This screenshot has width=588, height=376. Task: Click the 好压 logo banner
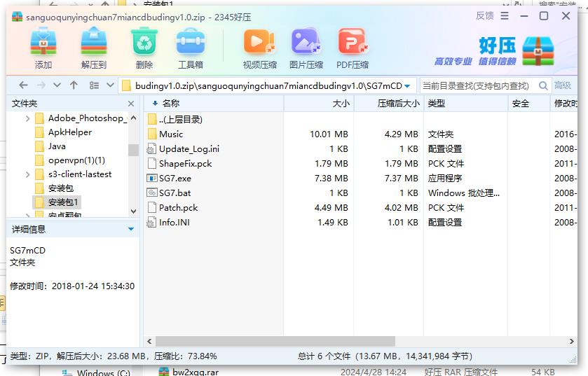coord(494,51)
